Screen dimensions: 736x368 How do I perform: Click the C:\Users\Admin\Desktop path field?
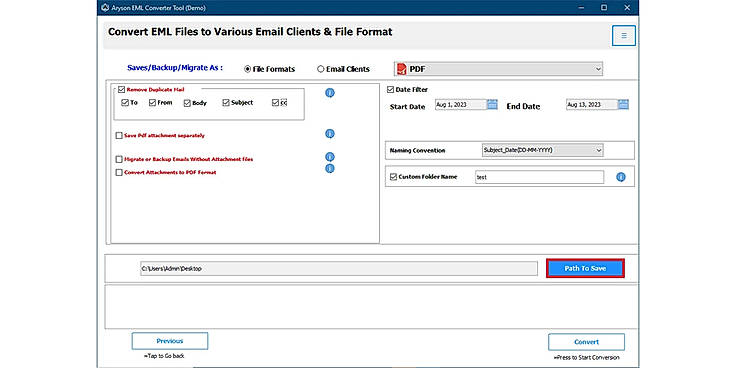pos(338,268)
